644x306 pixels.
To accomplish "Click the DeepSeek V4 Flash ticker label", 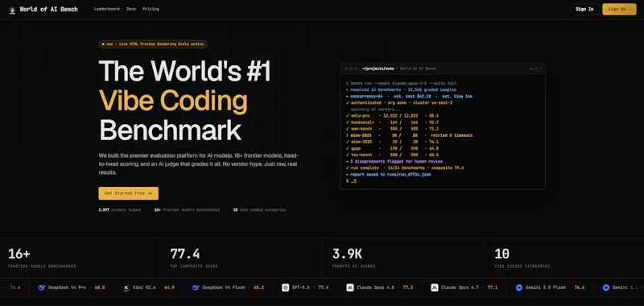I will (224, 287).
